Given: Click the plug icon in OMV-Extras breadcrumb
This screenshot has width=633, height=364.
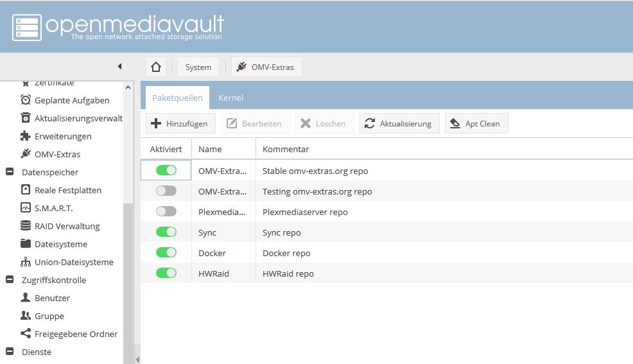Looking at the screenshot, I should point(241,67).
